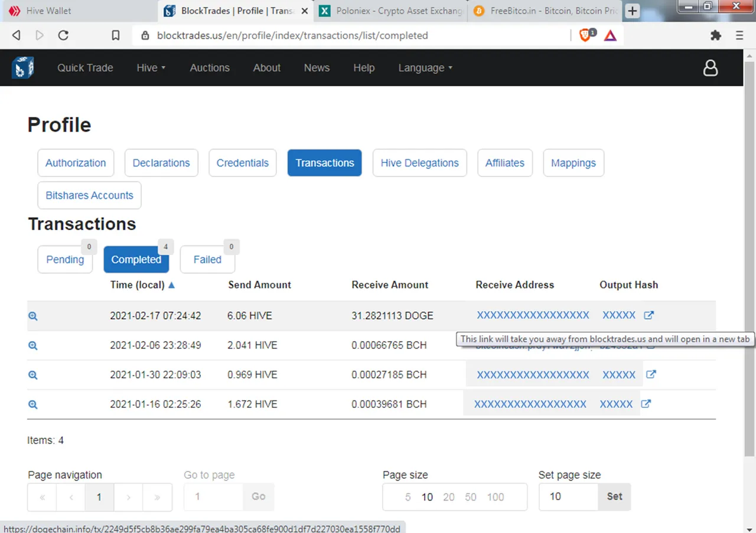Show Completed transactions

136,260
